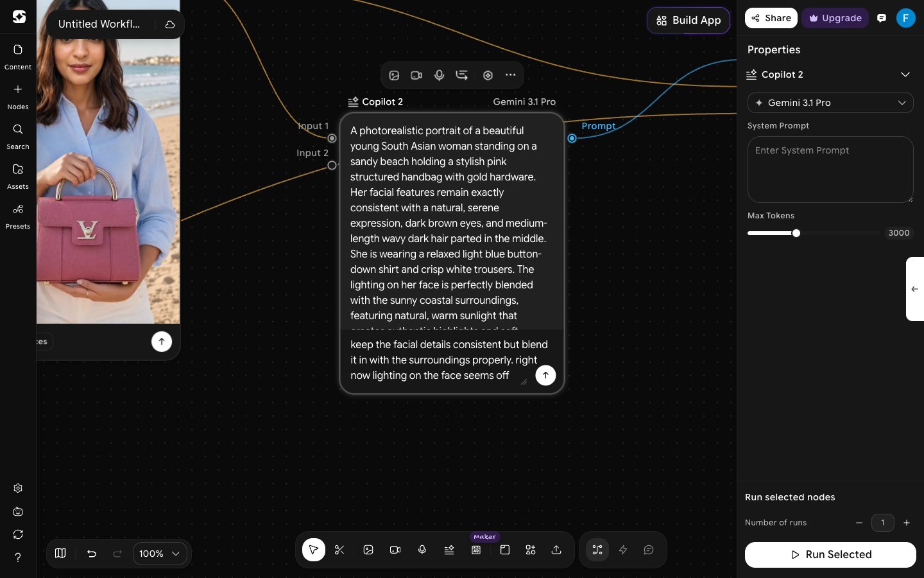
Task: Click Build App button
Action: [x=689, y=21]
